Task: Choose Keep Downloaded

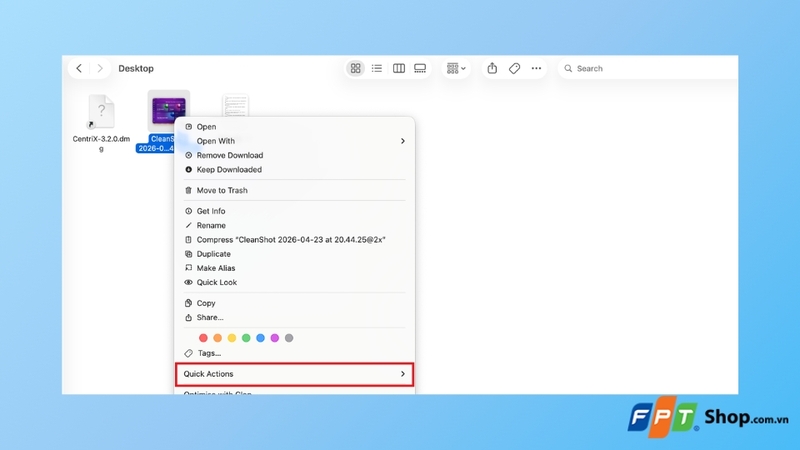Action: click(294, 169)
